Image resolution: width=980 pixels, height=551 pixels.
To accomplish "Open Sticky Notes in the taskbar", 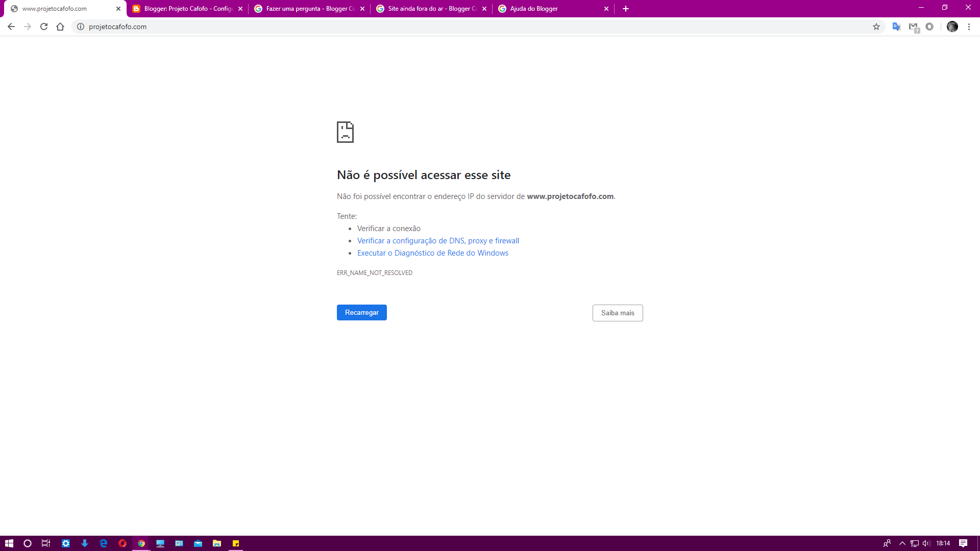I will pos(236,543).
